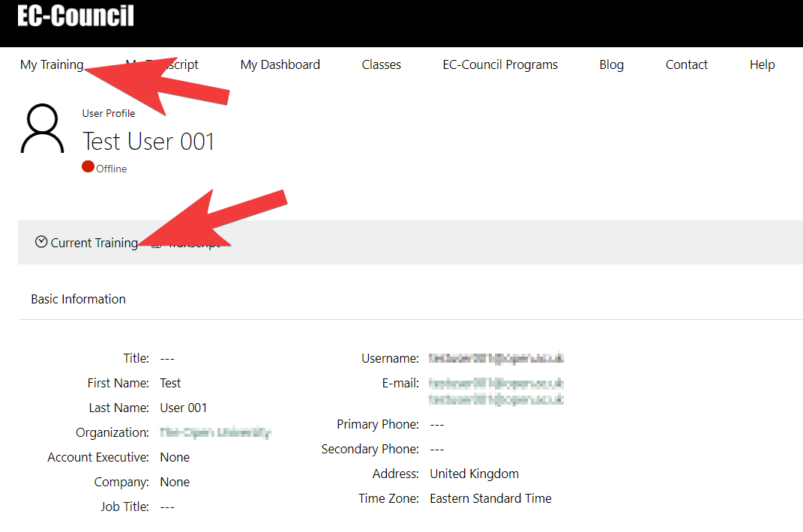Open the Blog page from the navigation
The height and width of the screenshot is (532, 803).
pos(611,64)
